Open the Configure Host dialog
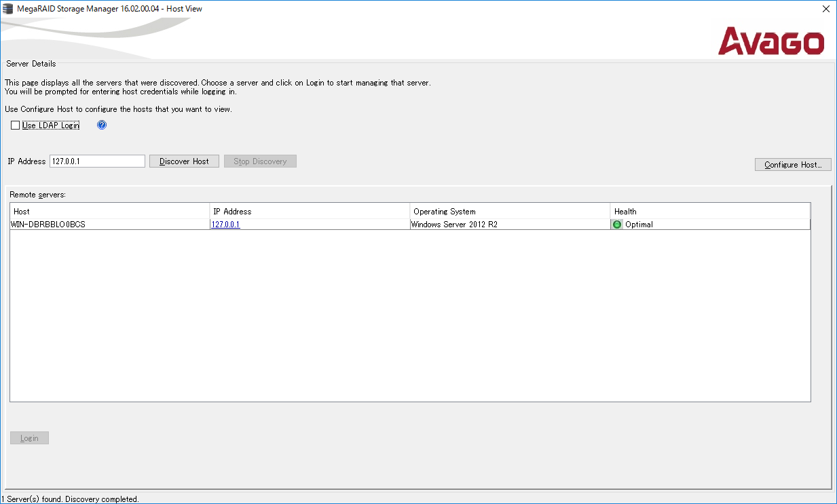The image size is (837, 504). [793, 165]
